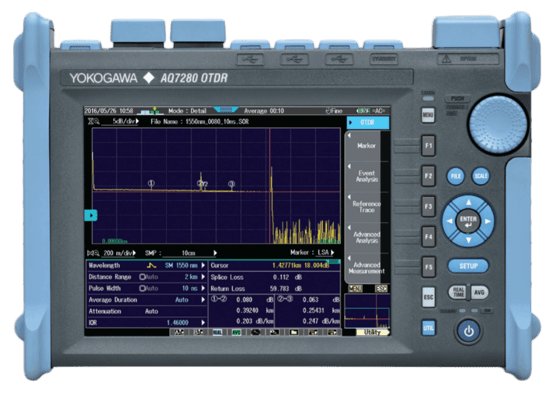The image size is (550, 396).
Task: Tap the left arrow key
Action: (x=449, y=221)
